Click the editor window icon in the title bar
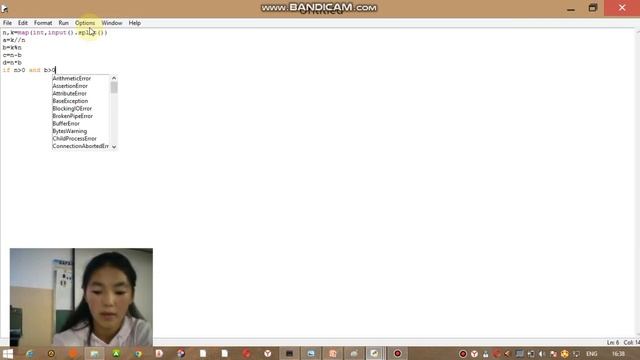The image size is (640, 360). coord(4,8)
